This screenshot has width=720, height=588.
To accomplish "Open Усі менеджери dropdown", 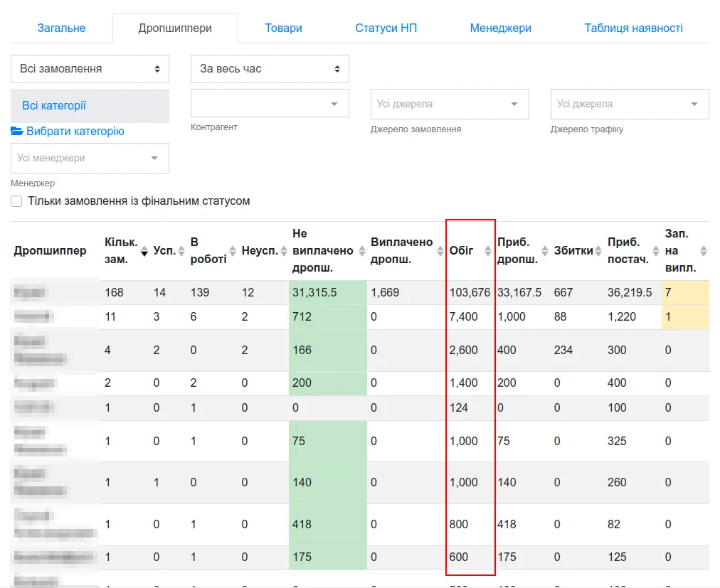I will tap(90, 159).
